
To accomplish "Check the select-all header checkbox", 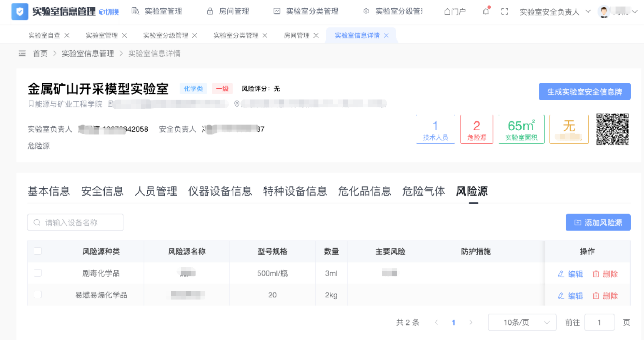I will [37, 251].
